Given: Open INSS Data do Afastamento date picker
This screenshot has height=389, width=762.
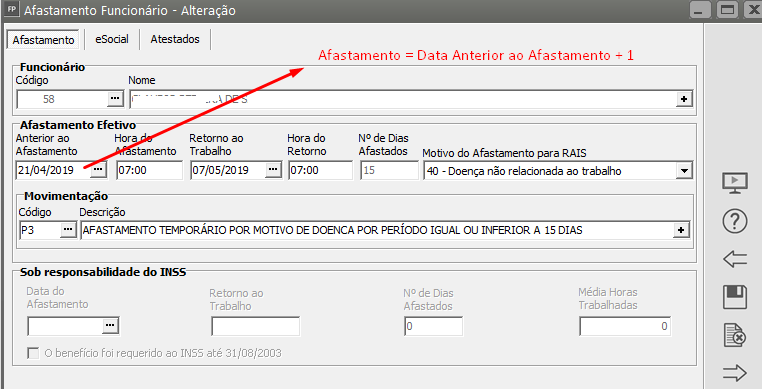Looking at the screenshot, I should click(111, 326).
